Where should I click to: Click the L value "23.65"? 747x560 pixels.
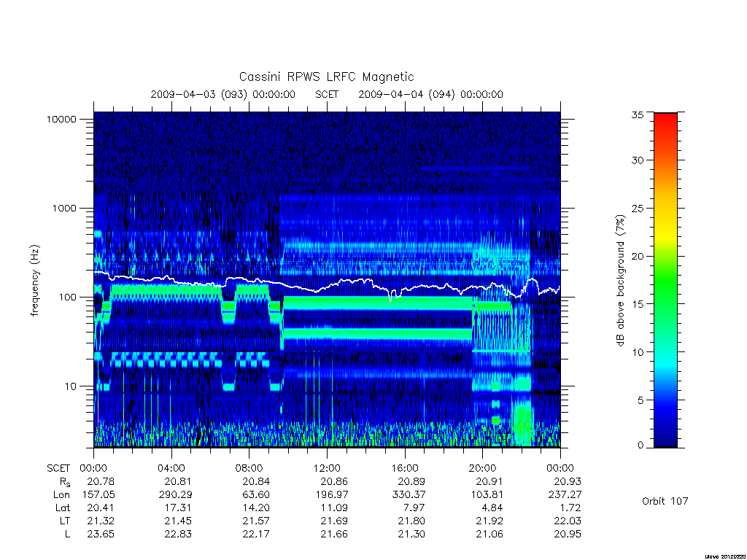[101, 534]
